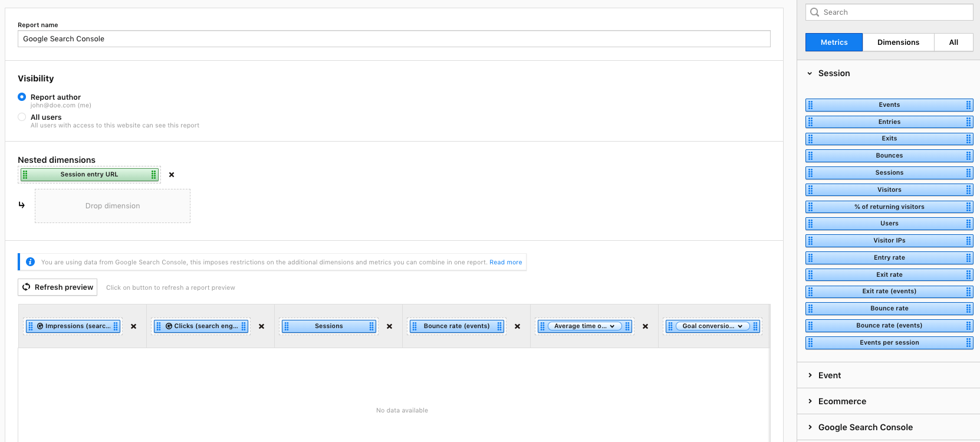
Task: Remove the Average time column
Action: tap(645, 326)
